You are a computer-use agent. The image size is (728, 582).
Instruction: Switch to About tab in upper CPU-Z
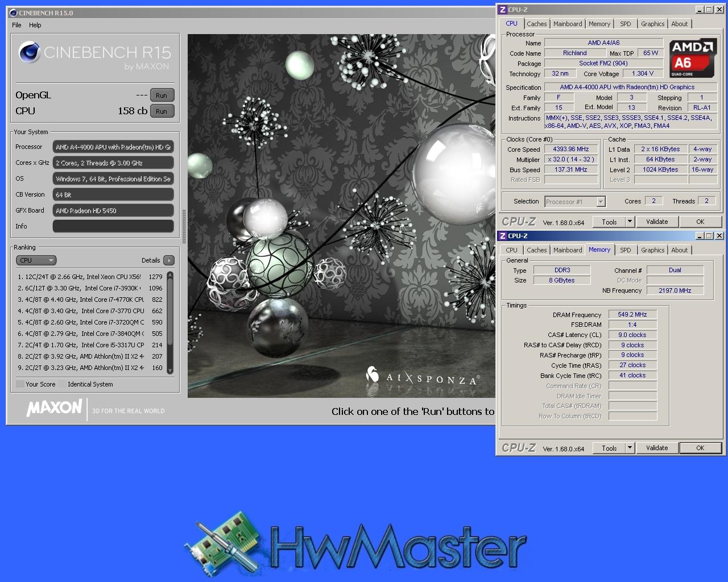679,24
